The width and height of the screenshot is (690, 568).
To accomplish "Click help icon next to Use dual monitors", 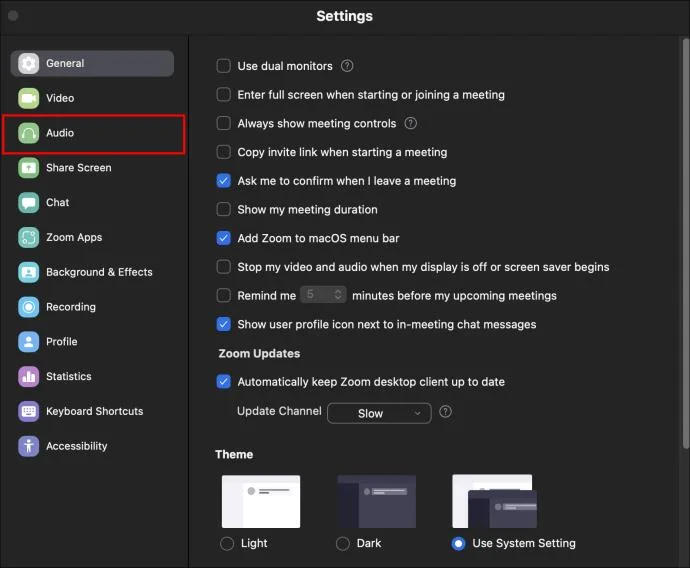I will [x=347, y=66].
